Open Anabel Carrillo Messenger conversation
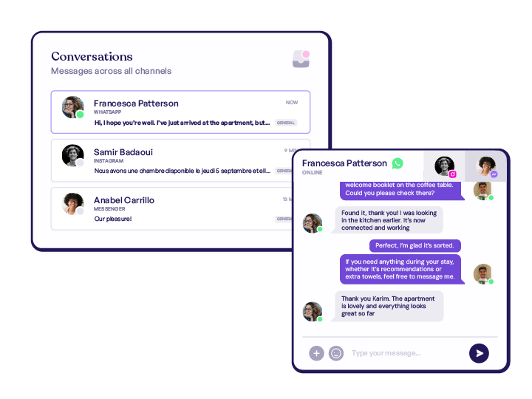532x399 pixels. point(173,208)
